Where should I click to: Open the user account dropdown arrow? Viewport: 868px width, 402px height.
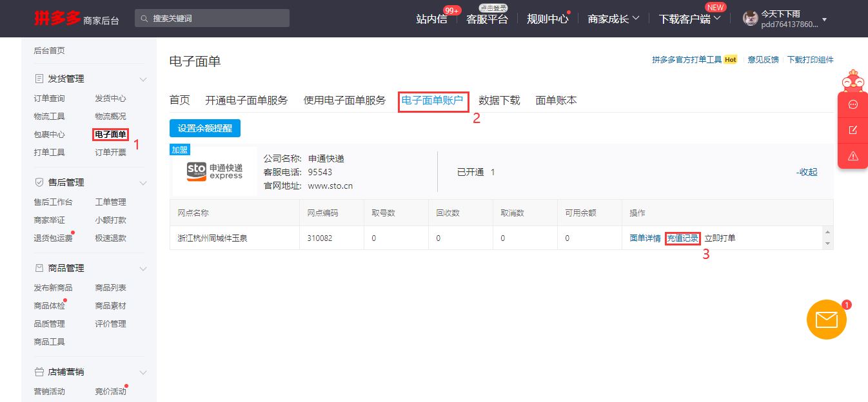coord(824,19)
